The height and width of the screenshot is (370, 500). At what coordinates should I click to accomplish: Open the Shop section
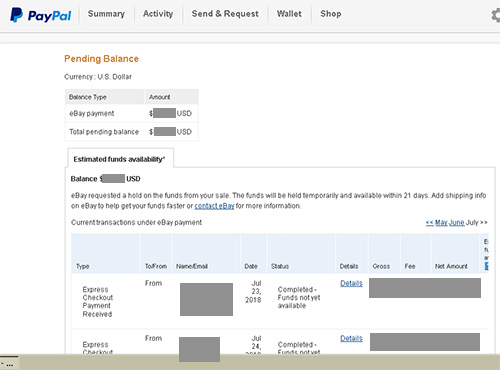[x=331, y=14]
